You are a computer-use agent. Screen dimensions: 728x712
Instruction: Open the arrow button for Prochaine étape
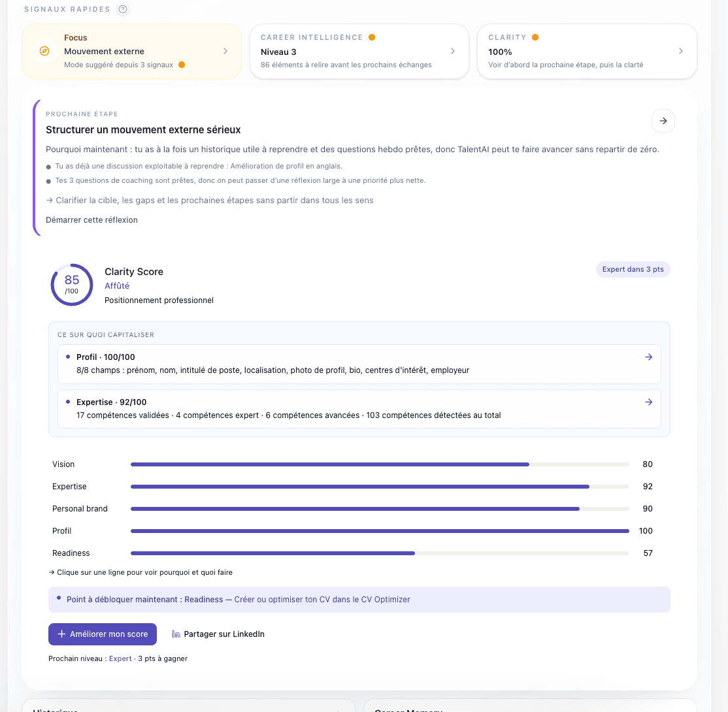tap(663, 121)
